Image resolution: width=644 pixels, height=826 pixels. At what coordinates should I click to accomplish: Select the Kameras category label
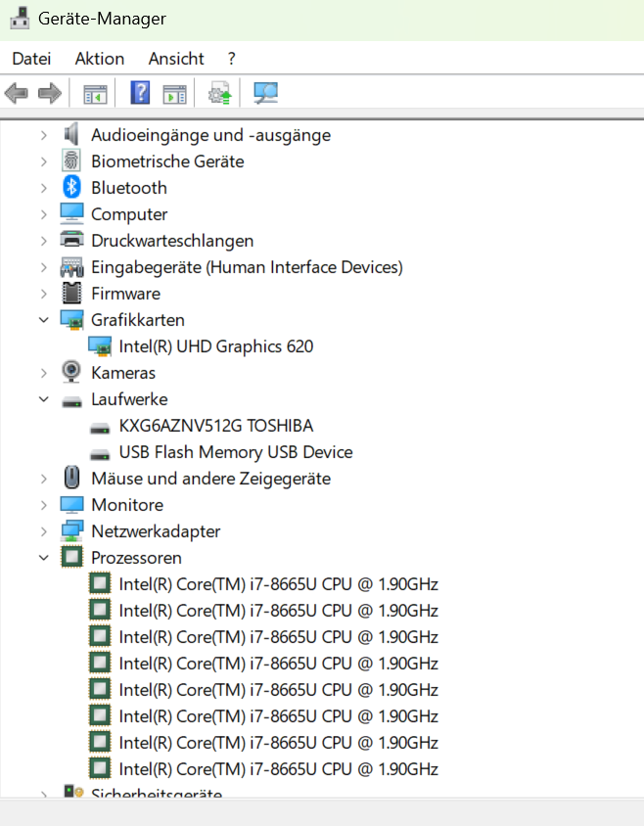[x=123, y=373]
